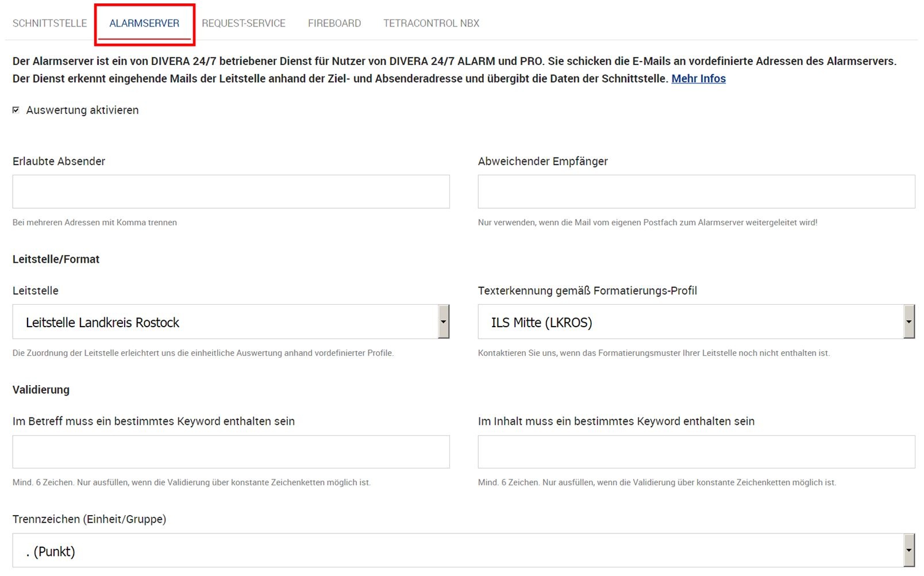Click the Inhalt keyword input field
Screen dimensions: 924x576
696,452
